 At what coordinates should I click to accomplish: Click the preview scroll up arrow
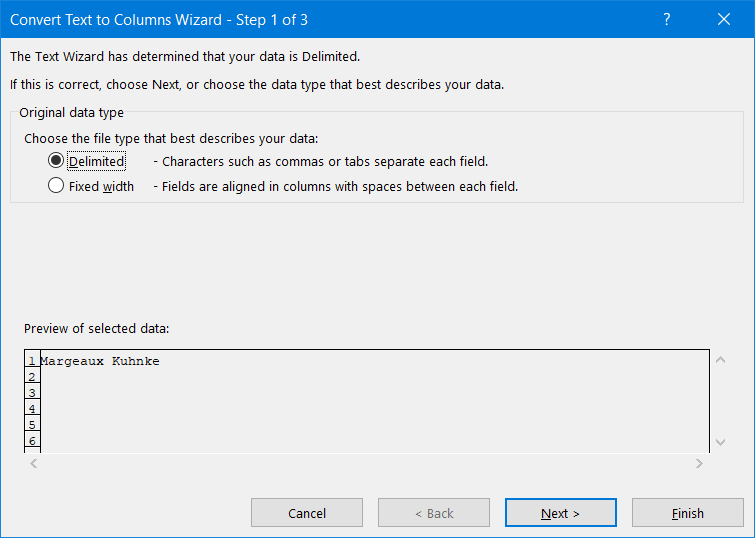click(x=721, y=360)
